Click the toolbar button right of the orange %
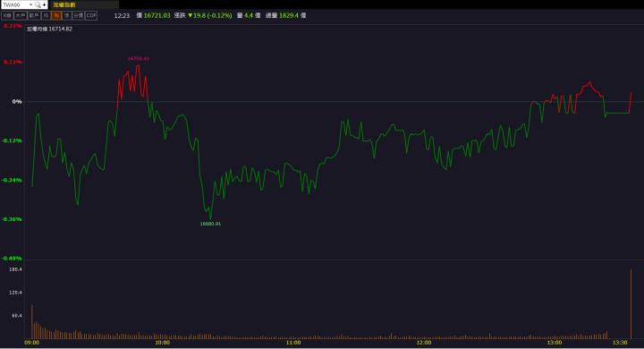Viewport: 644px width, 349px height. tap(66, 15)
